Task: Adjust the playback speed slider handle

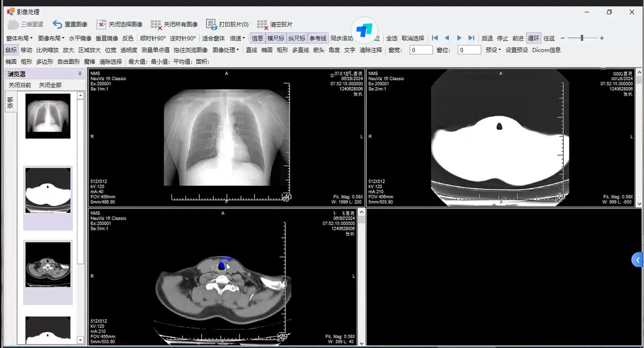Action: pos(582,38)
